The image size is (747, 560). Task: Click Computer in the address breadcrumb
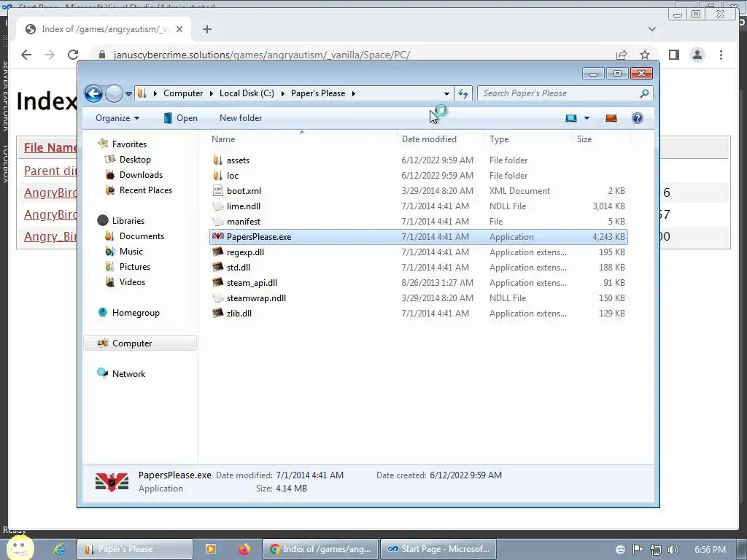click(183, 93)
